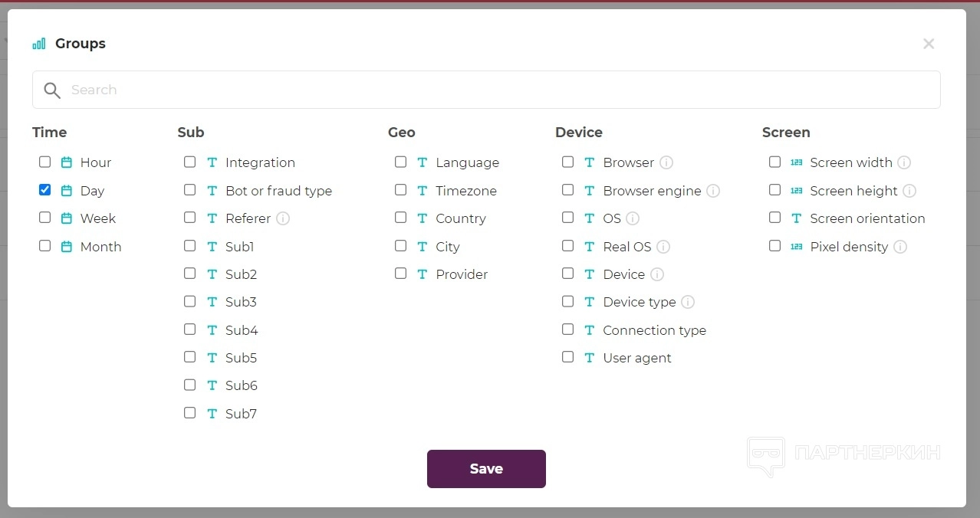Screen dimensions: 980x518
Task: Toggle the Sub3 checkbox
Action: [190, 301]
